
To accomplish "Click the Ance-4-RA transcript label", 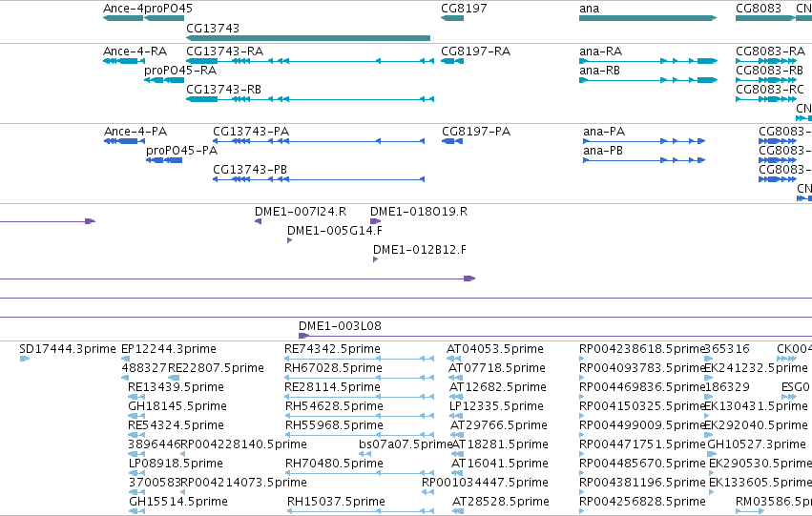I will tap(135, 52).
